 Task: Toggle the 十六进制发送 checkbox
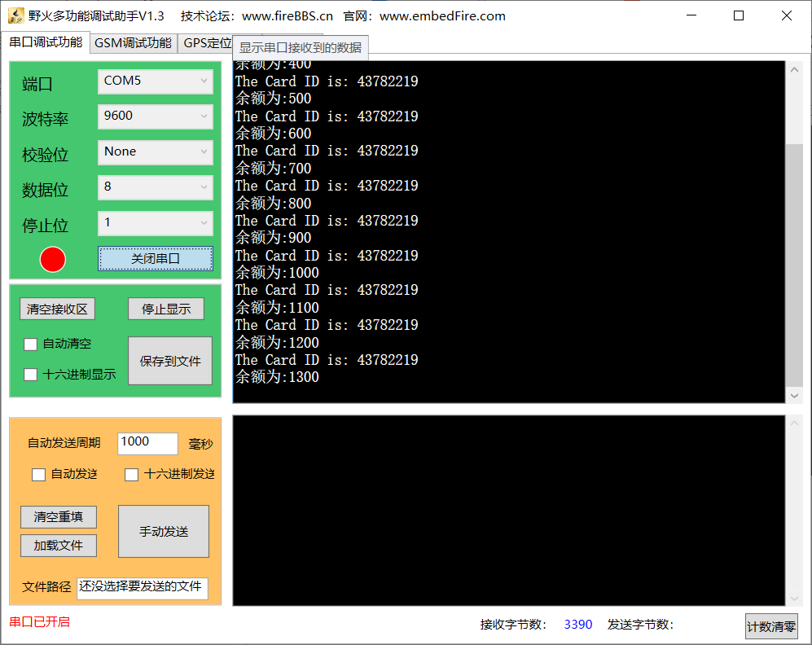click(132, 474)
